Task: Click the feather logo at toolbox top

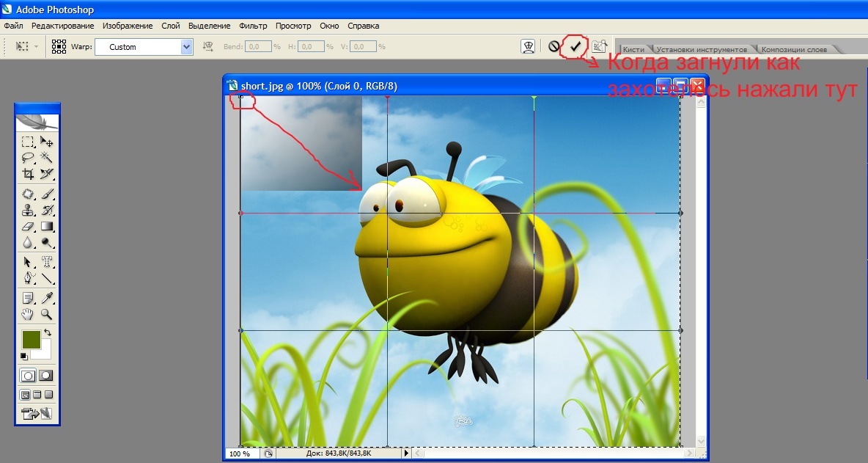Action: (x=37, y=122)
